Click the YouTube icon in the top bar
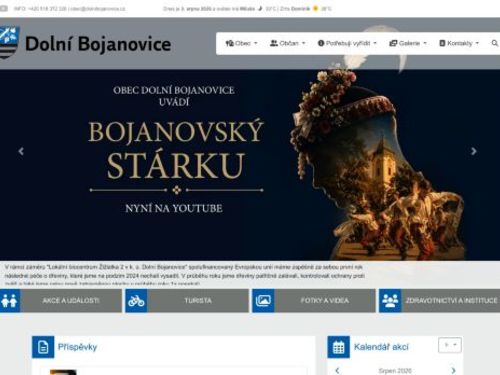This screenshot has height=375, width=500. [3, 9]
